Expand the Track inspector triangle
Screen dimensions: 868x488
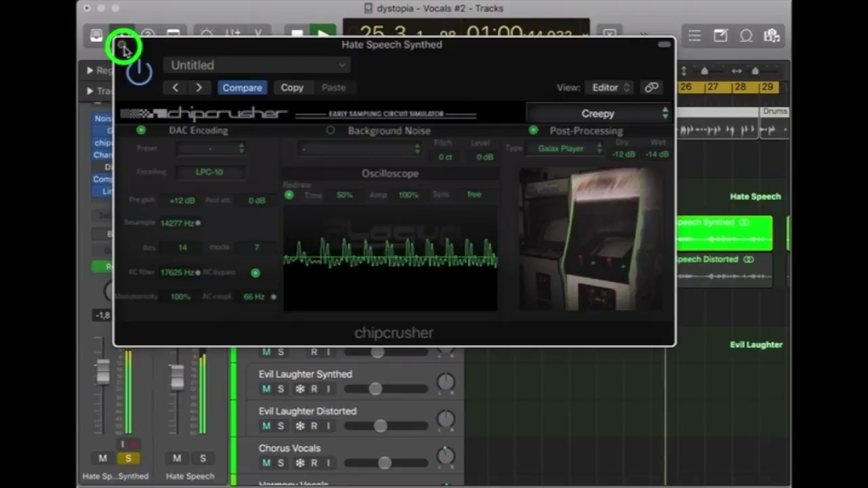(x=90, y=90)
